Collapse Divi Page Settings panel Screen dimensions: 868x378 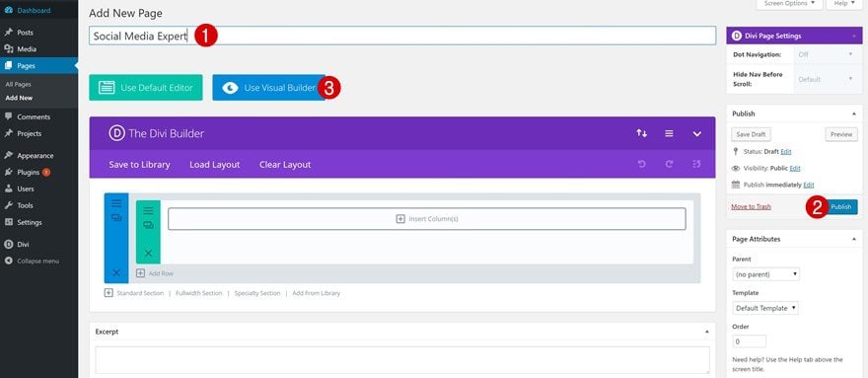click(x=853, y=37)
